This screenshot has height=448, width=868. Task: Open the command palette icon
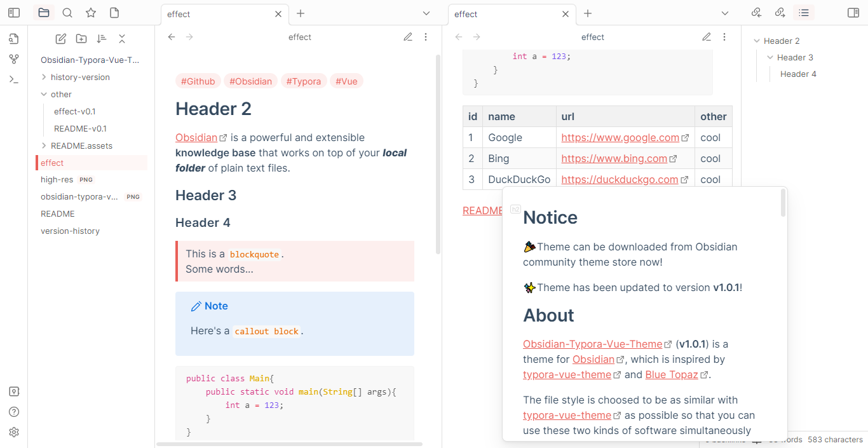click(x=14, y=79)
